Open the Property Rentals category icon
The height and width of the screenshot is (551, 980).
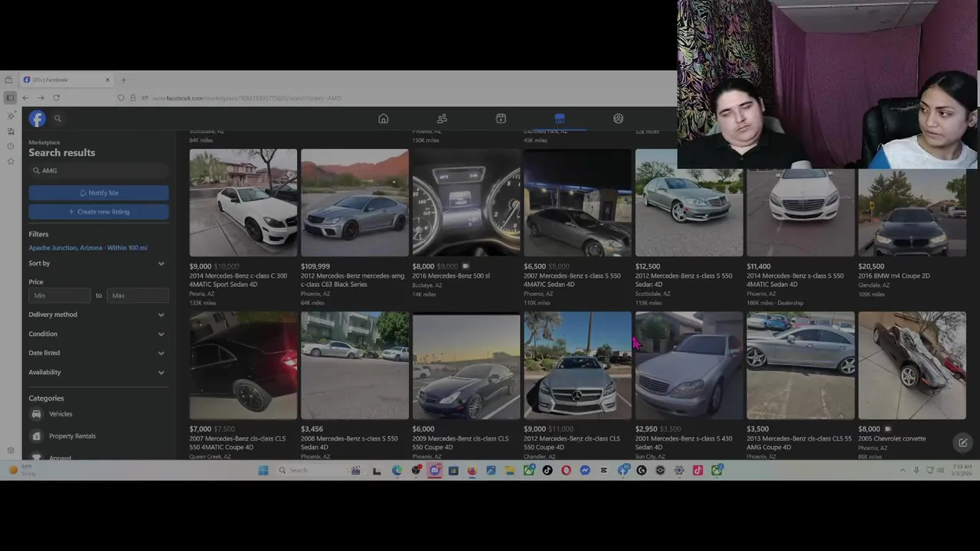coord(36,436)
